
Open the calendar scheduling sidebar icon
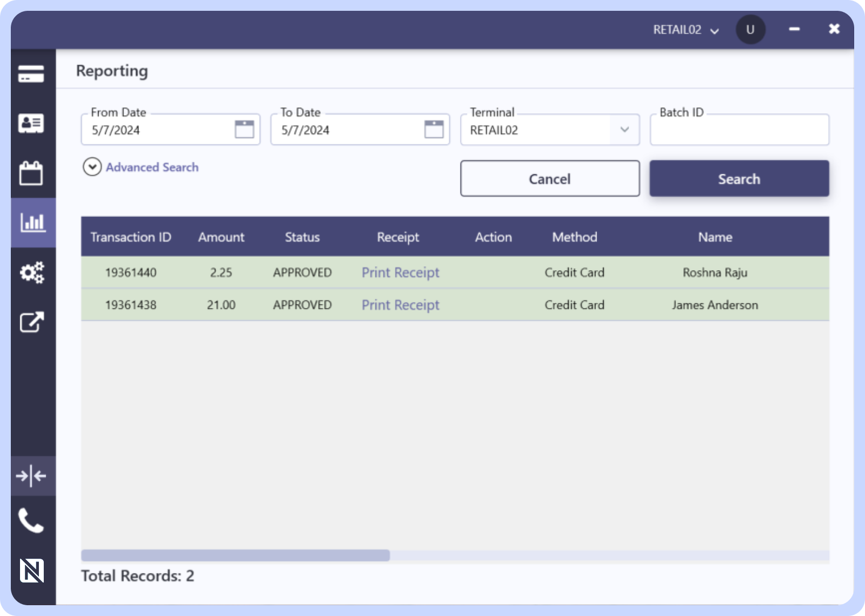coord(31,173)
